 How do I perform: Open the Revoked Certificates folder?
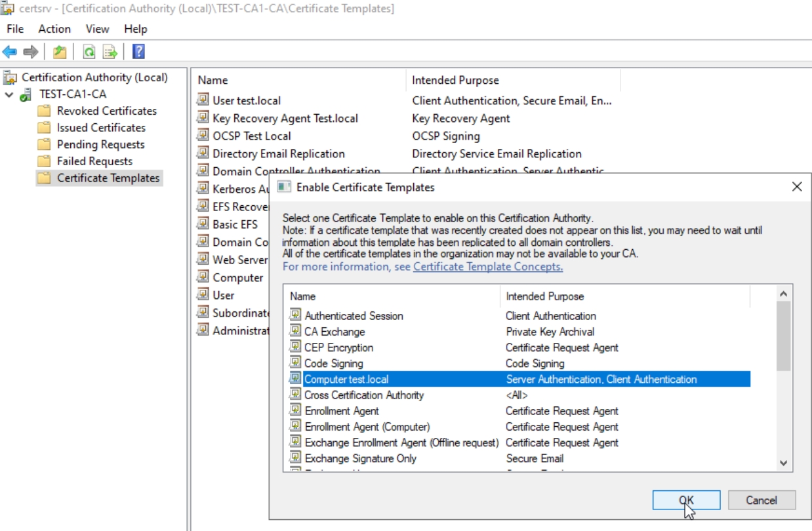tap(107, 111)
